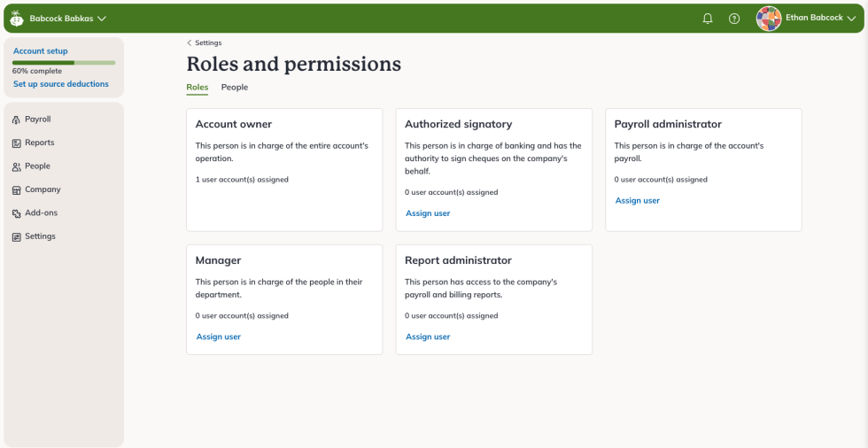The image size is (868, 448).
Task: Open the Ethan Babcock user menu chevron
Action: point(851,19)
